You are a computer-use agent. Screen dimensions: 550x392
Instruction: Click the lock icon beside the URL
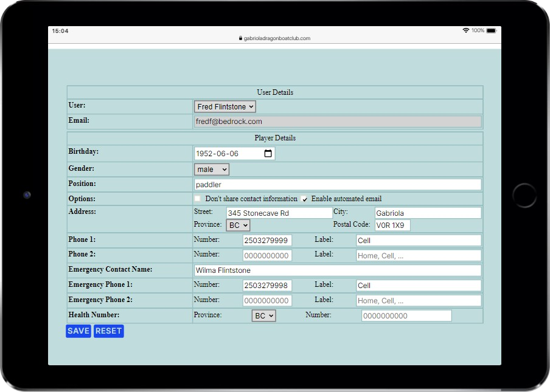(240, 38)
